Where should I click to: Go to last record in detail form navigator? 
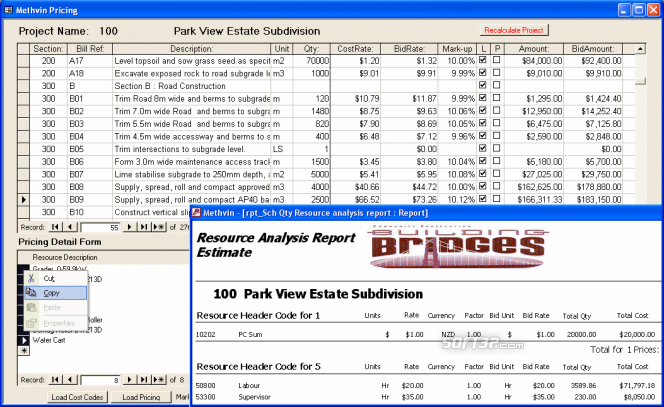144,379
